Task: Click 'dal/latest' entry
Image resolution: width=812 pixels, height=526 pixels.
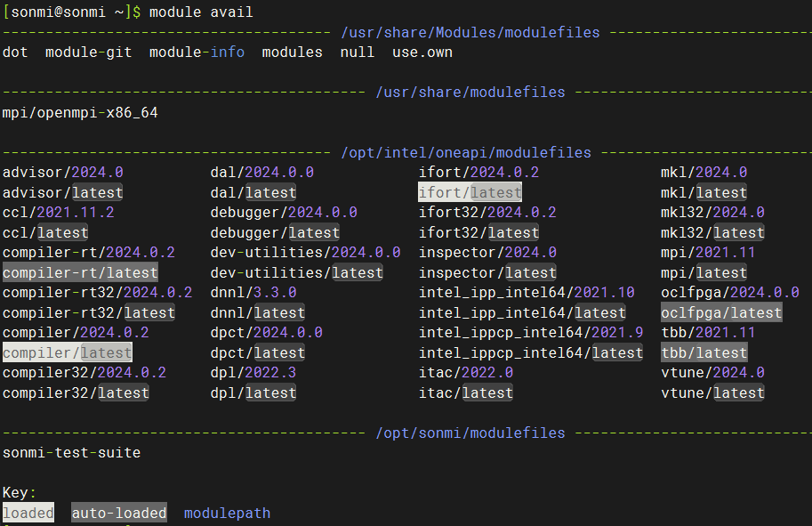Action: click(253, 192)
